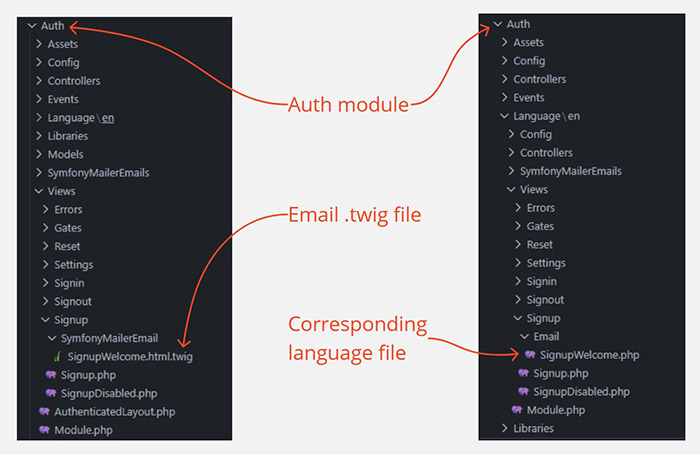
Task: Expand Events folder in right tree
Action: pyautogui.click(x=504, y=97)
